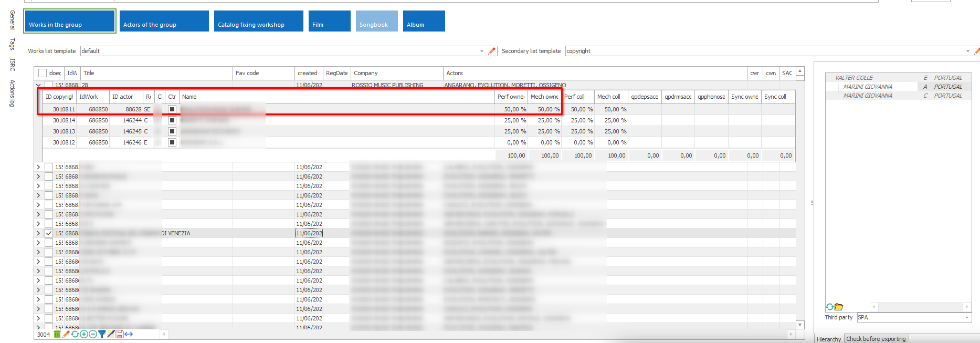Click the Catalog fixing workshop button
The image size is (980, 343).
click(x=258, y=22)
